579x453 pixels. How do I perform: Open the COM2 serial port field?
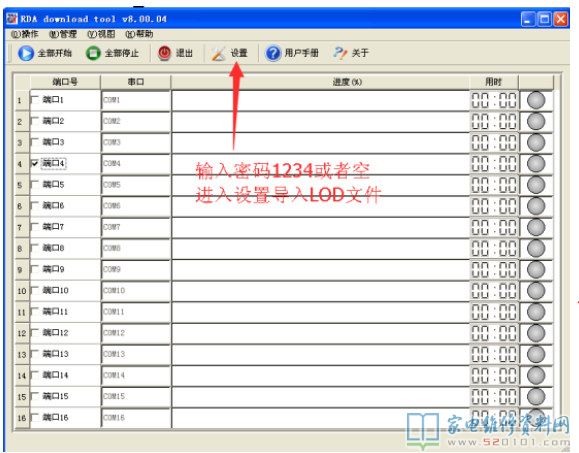point(136,121)
